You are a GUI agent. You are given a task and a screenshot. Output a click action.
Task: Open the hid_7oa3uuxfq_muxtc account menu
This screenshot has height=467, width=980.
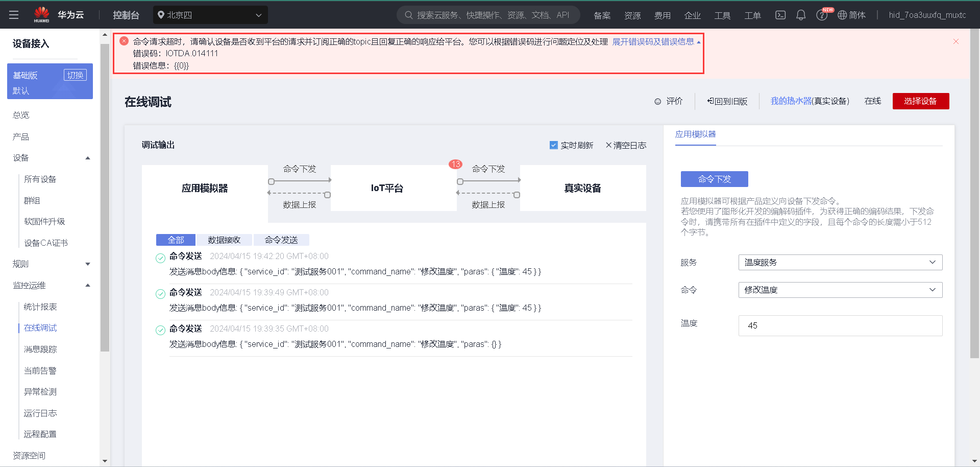coord(927,15)
